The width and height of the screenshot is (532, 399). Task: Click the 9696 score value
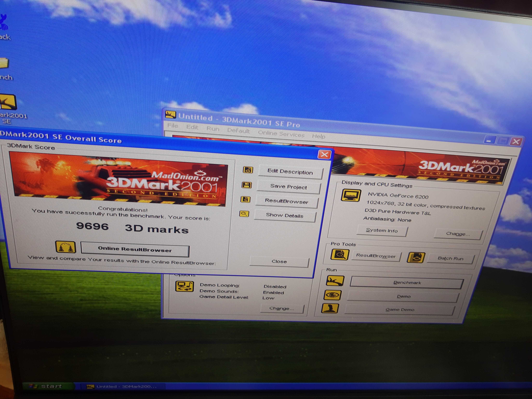[x=92, y=226]
